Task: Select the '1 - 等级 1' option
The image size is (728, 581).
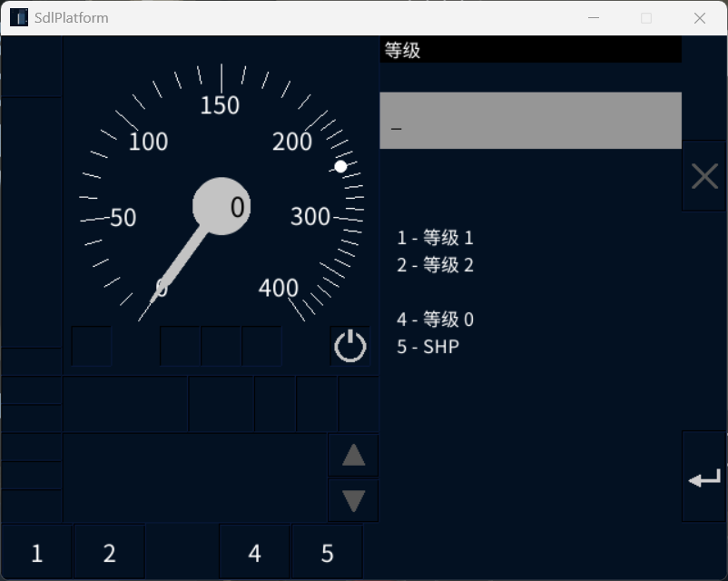Action: coord(435,238)
